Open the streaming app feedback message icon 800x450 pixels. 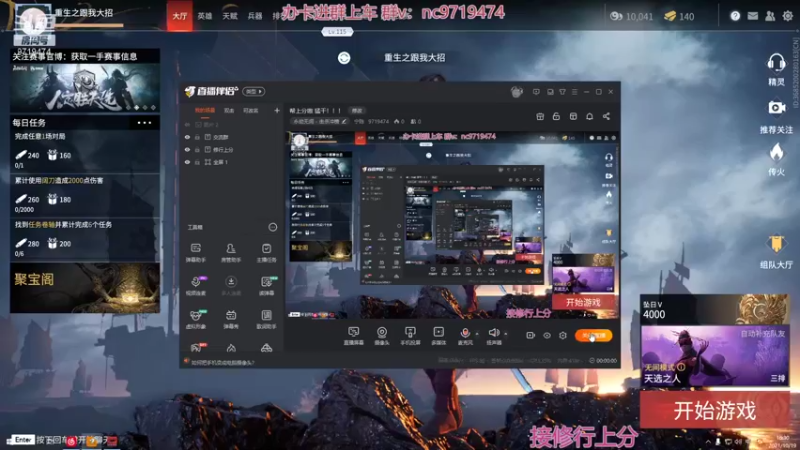tap(536, 92)
